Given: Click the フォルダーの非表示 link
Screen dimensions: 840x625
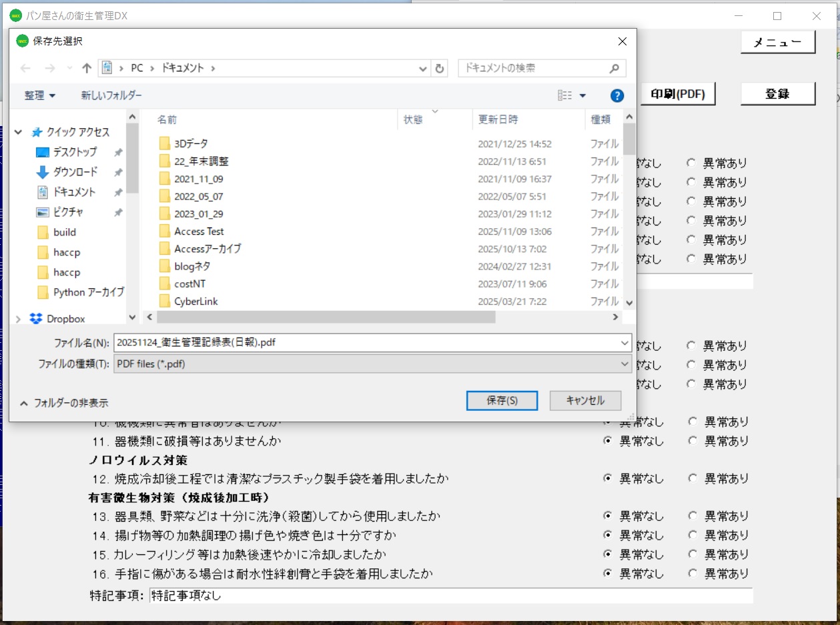Looking at the screenshot, I should [67, 402].
